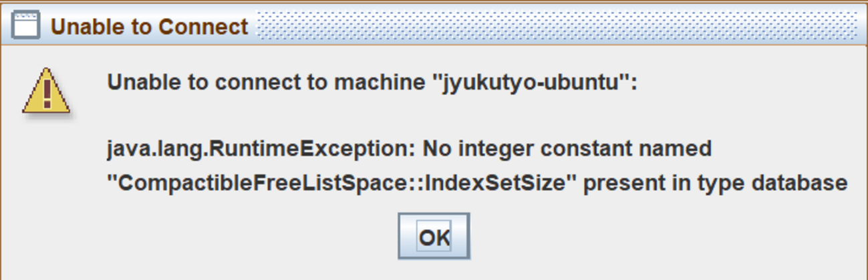Click the OK button

click(434, 236)
